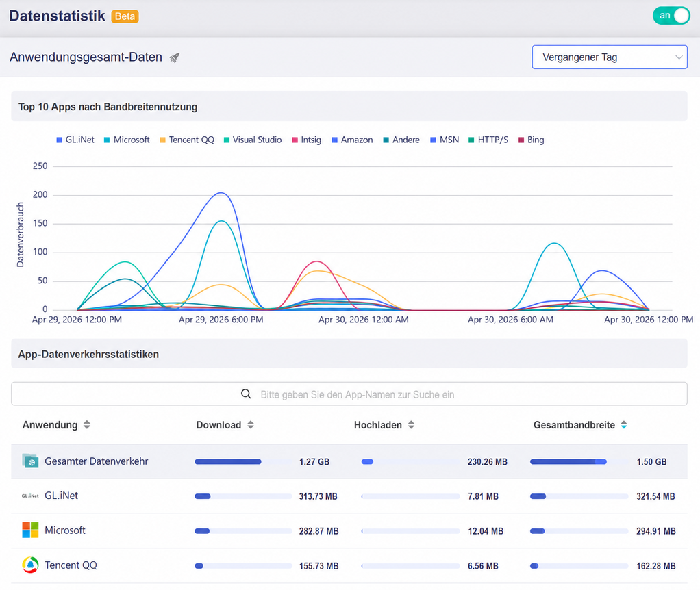
Task: Select the GL.iNet row name in table
Action: coord(62,496)
